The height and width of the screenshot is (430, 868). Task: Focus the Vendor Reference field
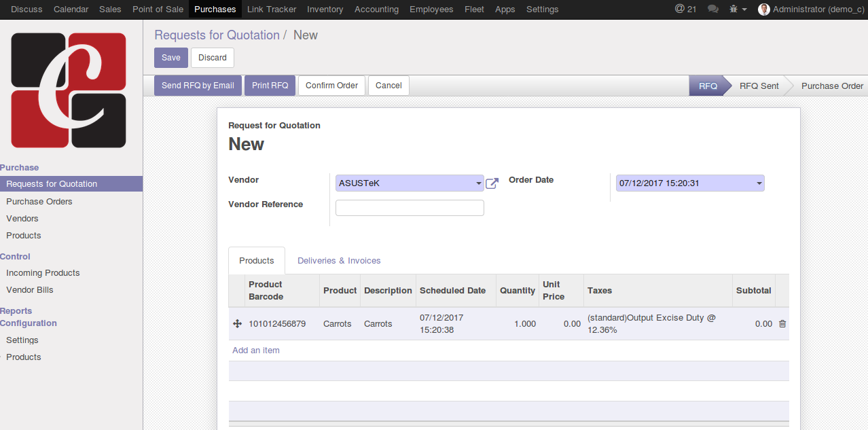(410, 208)
